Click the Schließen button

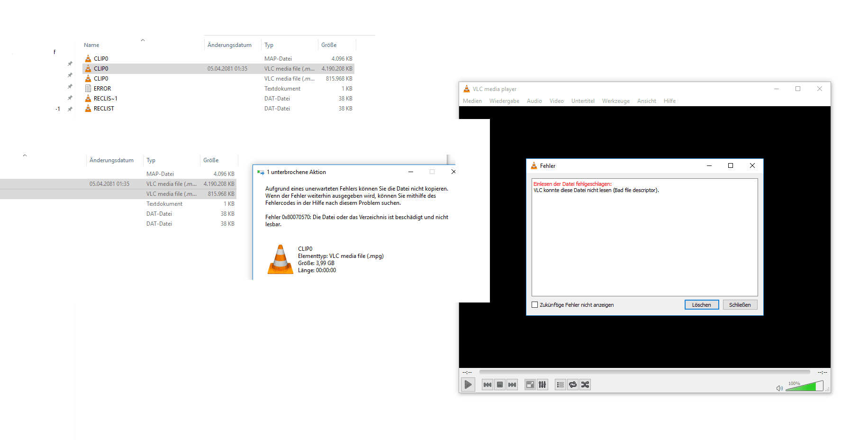click(740, 305)
